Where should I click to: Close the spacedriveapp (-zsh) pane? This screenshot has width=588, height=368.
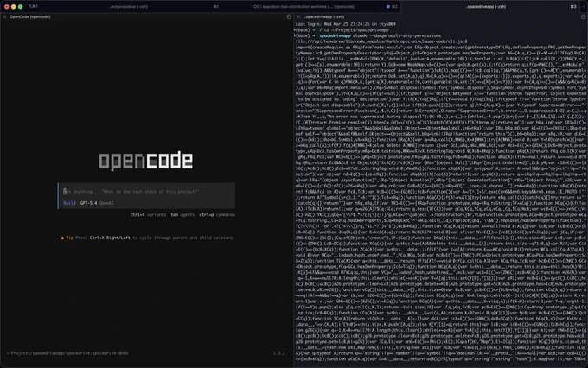coord(298,16)
